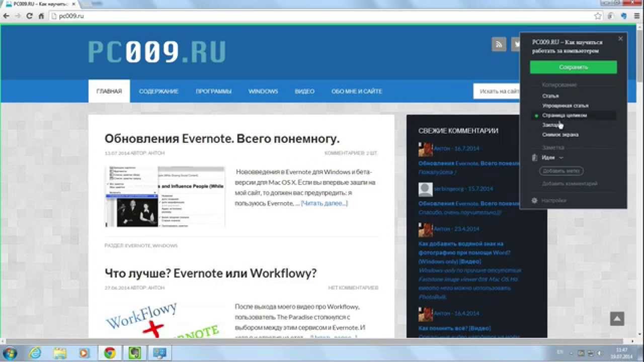Click the RSS feed icon in site header
644x362 pixels.
click(x=499, y=44)
